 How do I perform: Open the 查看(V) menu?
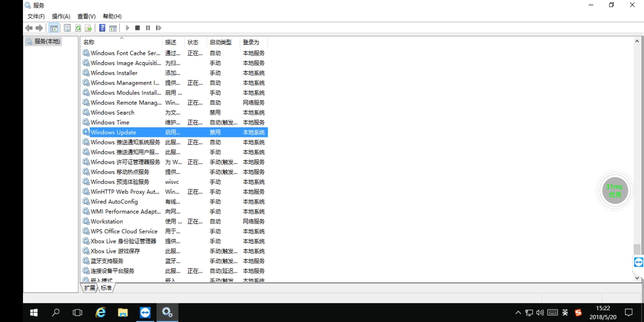(87, 16)
